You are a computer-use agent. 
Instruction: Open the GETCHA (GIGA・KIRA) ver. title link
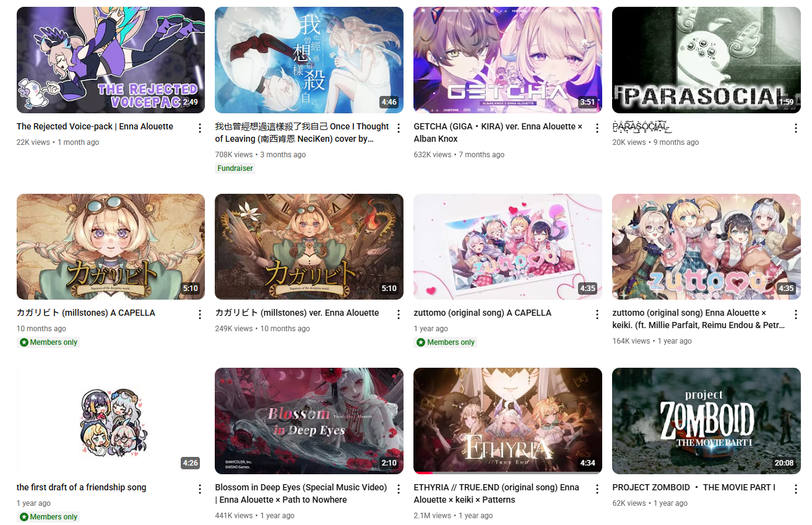click(498, 132)
